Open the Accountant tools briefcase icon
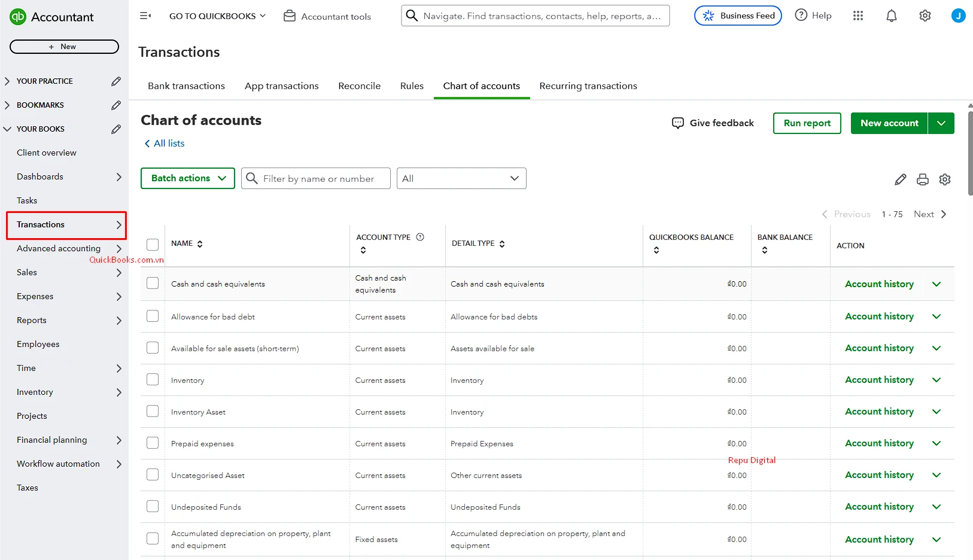 (289, 16)
